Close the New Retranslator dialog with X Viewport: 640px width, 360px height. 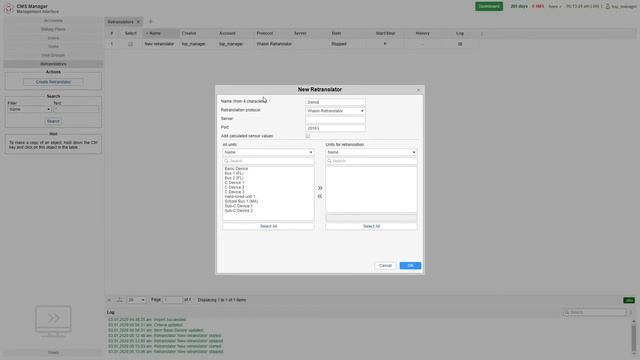click(418, 90)
